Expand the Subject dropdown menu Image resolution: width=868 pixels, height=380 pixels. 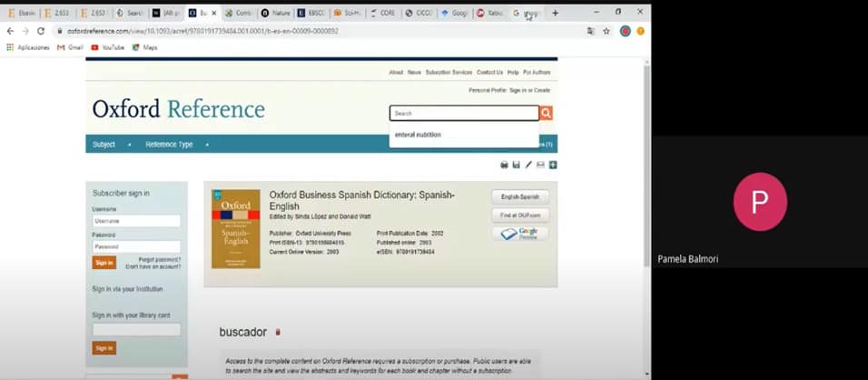pyautogui.click(x=112, y=144)
